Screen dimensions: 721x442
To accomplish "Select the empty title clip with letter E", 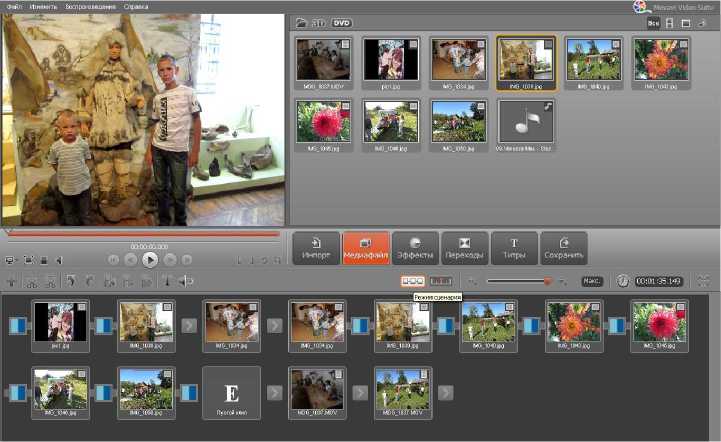I will pyautogui.click(x=231, y=391).
